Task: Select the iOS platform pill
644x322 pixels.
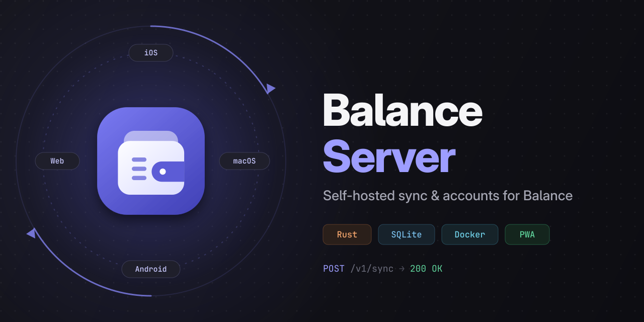Action: click(x=151, y=53)
